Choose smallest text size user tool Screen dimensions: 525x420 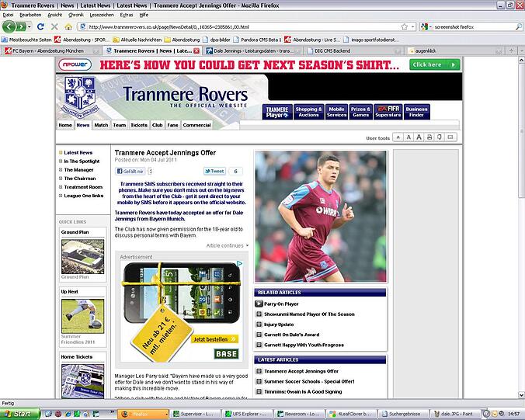(x=398, y=137)
